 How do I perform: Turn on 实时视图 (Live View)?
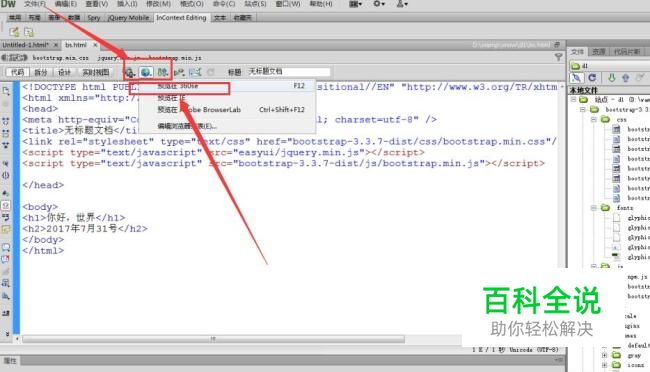[95, 73]
